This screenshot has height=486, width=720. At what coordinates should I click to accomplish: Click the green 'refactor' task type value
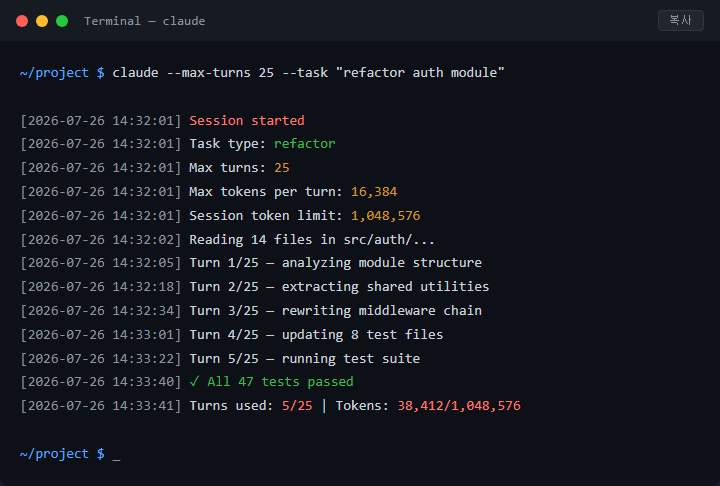[x=304, y=144]
